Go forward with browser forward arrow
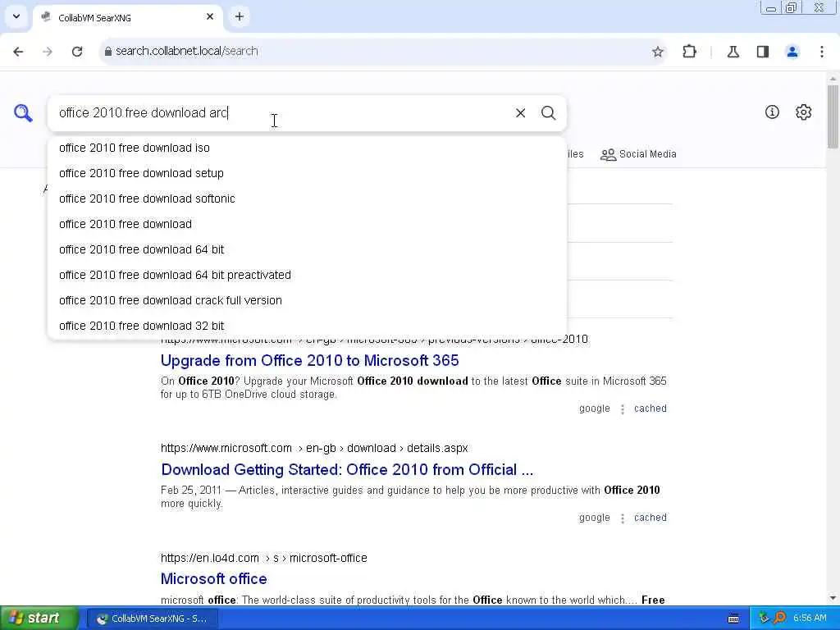Image resolution: width=840 pixels, height=630 pixels. point(48,52)
